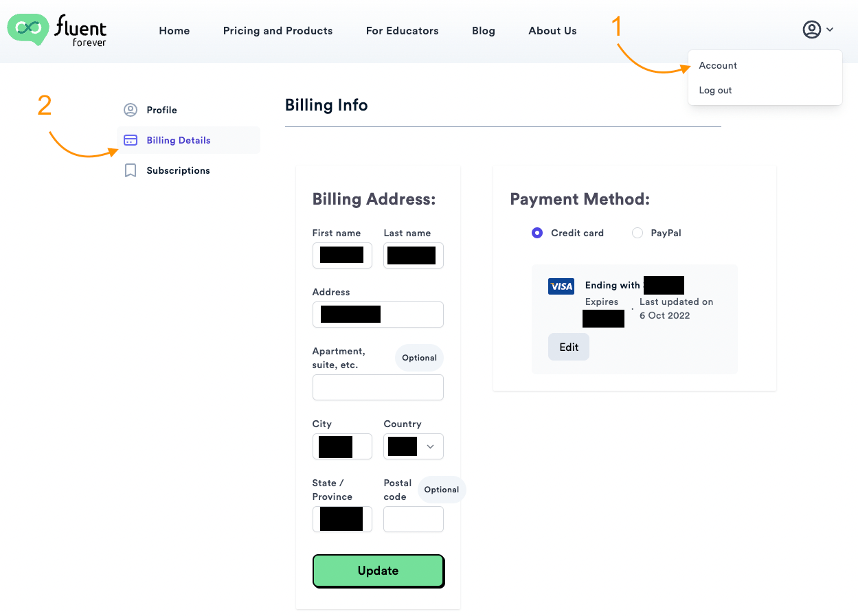This screenshot has width=858, height=616.
Task: Select the Credit card payment option
Action: click(537, 233)
